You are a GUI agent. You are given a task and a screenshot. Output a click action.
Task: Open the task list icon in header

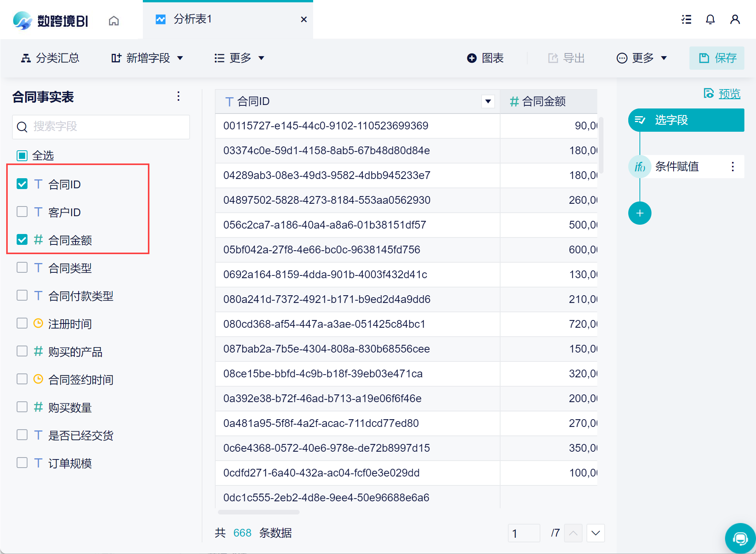pos(686,19)
